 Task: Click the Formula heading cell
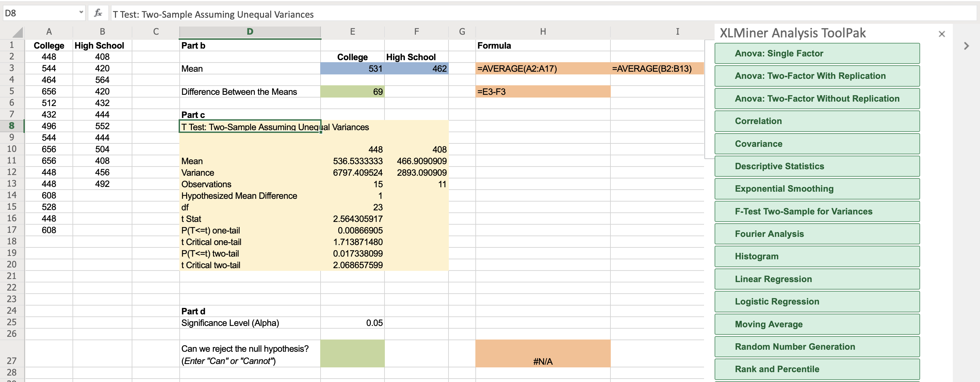(x=543, y=46)
